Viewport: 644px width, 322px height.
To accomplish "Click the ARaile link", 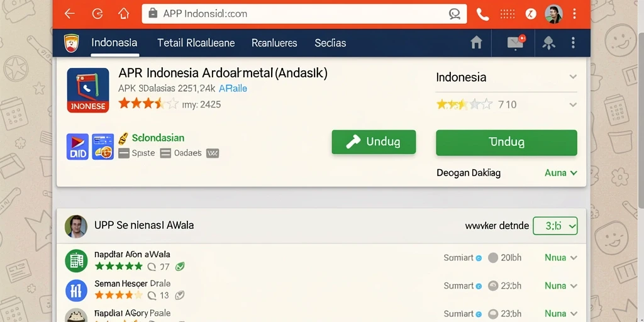I will pyautogui.click(x=233, y=88).
